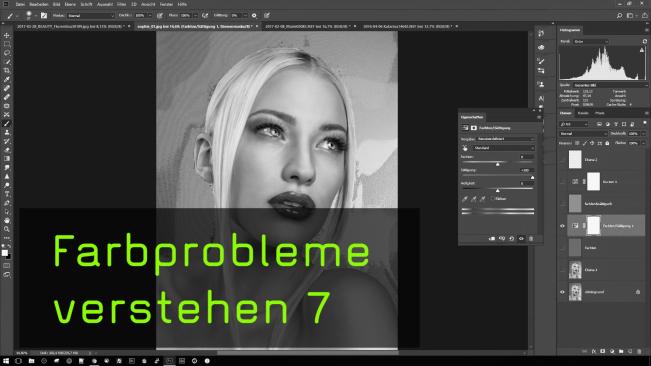Show the Ebene 2 layer
The height and width of the screenshot is (366, 651).
click(x=563, y=160)
